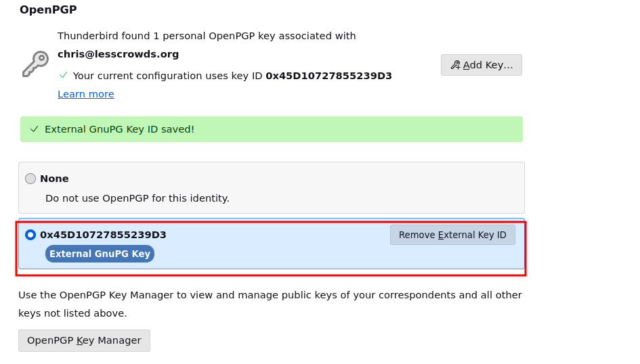This screenshot has width=640, height=364.
Task: Select the 0x45D10727855239D3 key radio button
Action: pos(30,235)
